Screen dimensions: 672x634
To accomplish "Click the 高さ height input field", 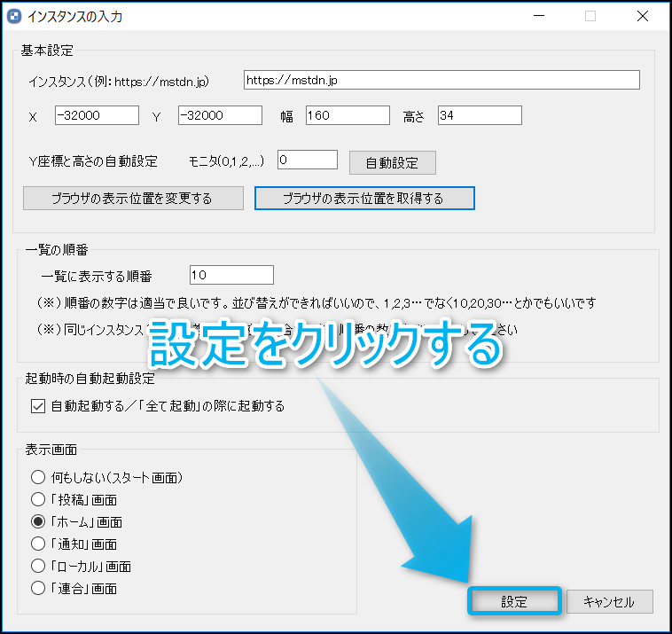I will click(x=479, y=115).
